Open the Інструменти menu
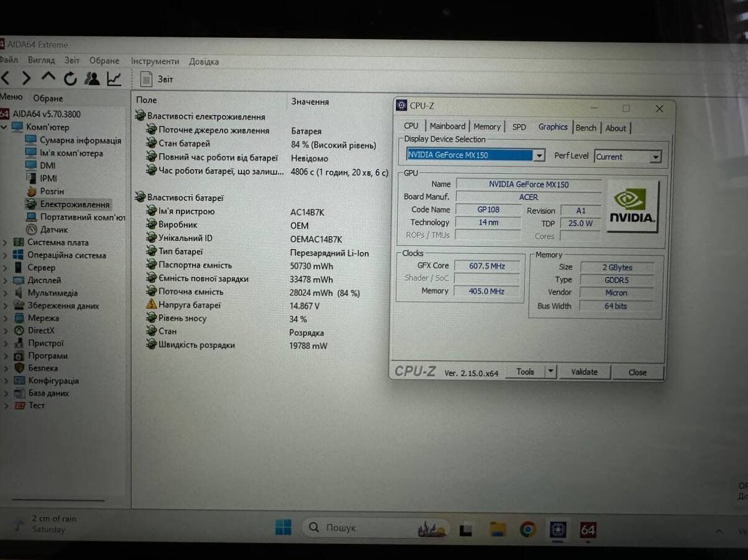 155,61
